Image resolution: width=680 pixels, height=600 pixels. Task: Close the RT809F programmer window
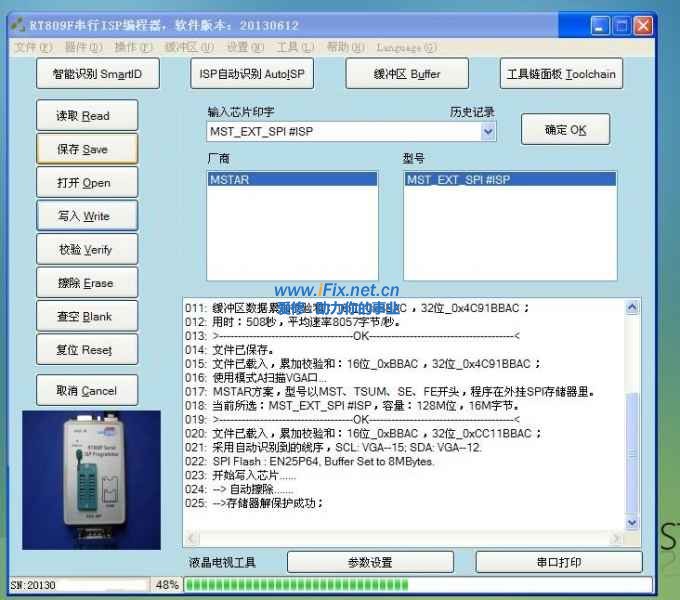click(643, 26)
